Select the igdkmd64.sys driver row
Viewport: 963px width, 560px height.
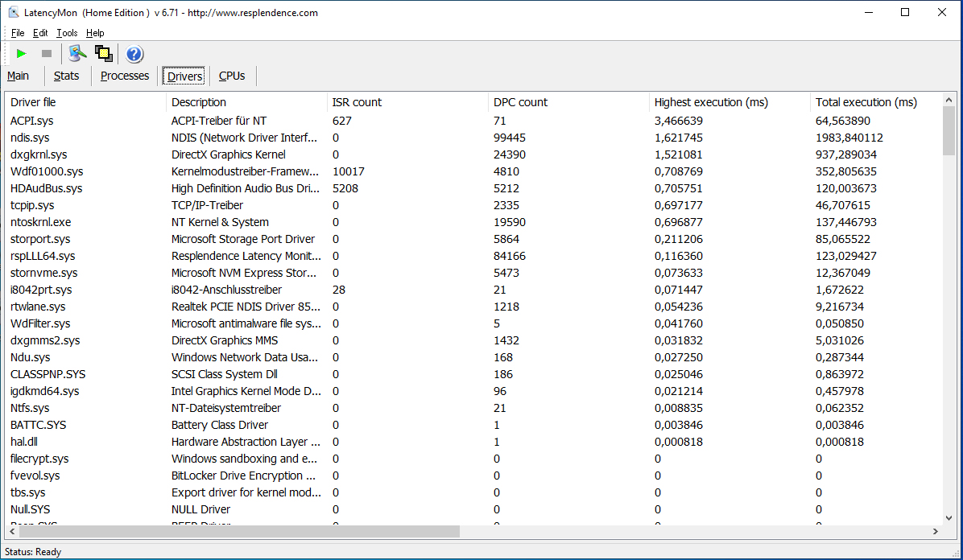point(473,391)
